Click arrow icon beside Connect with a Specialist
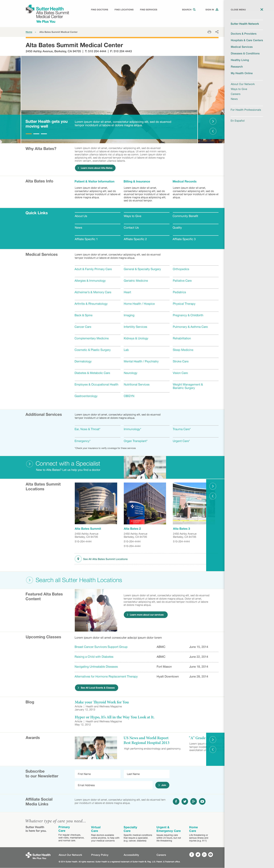 [29, 464]
